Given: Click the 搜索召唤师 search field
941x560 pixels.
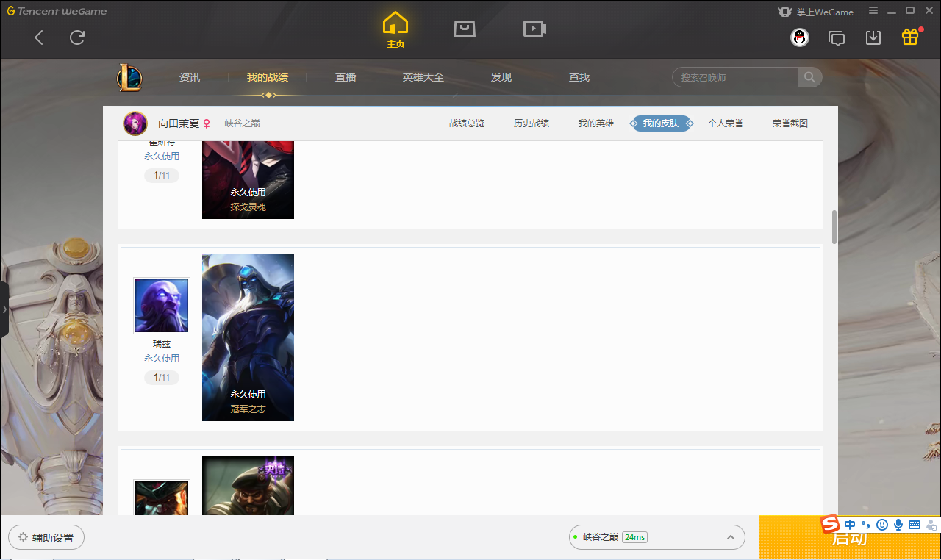Looking at the screenshot, I should click(x=735, y=77).
